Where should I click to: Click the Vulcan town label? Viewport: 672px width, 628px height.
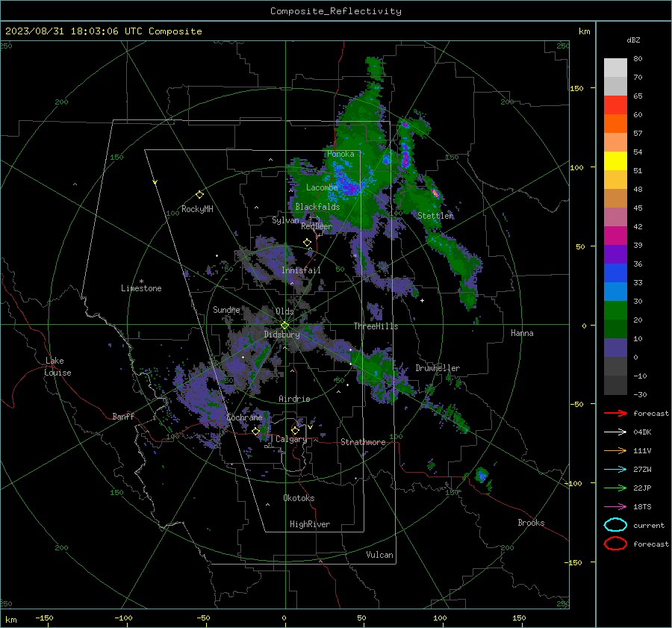pos(380,555)
